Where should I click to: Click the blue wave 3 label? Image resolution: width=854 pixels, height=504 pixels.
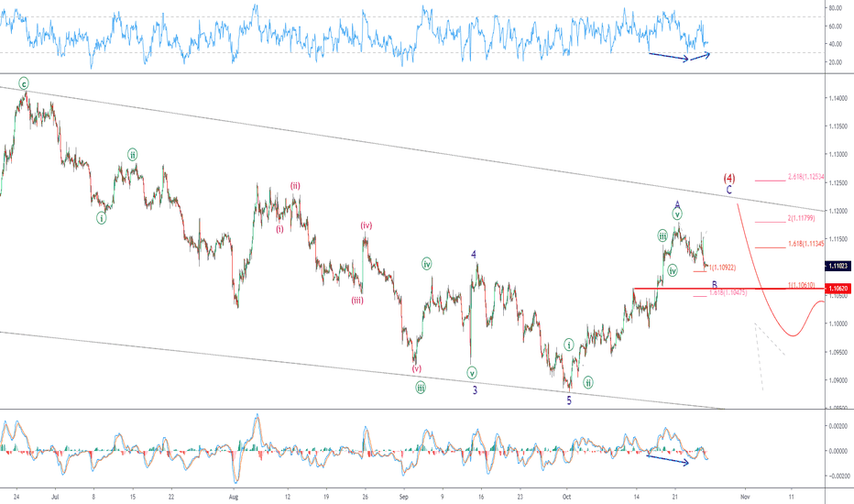475,390
